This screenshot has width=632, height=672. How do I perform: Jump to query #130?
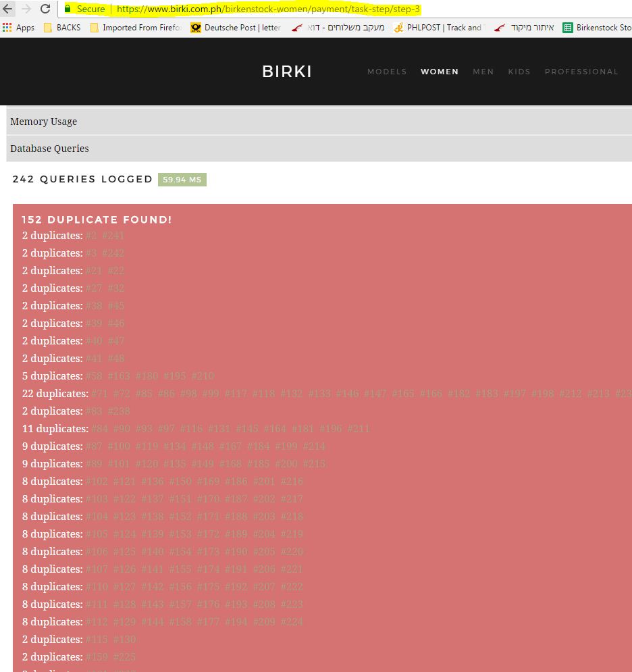click(124, 640)
